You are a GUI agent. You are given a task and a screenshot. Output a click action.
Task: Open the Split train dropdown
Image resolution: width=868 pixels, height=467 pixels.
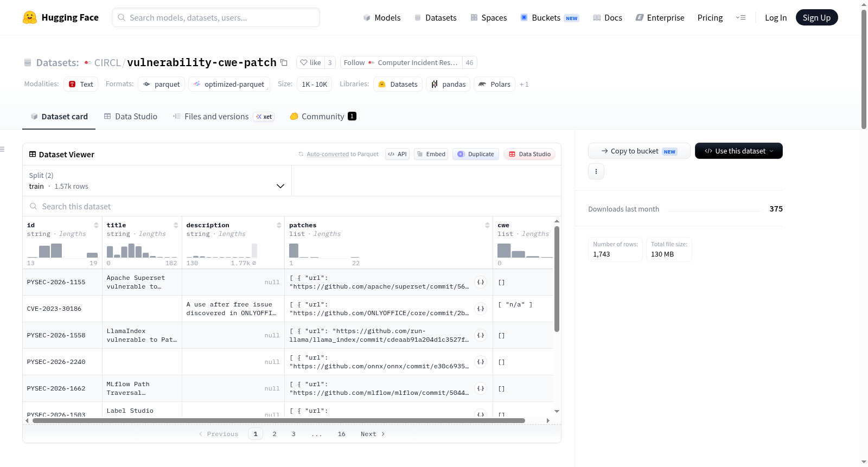click(157, 181)
